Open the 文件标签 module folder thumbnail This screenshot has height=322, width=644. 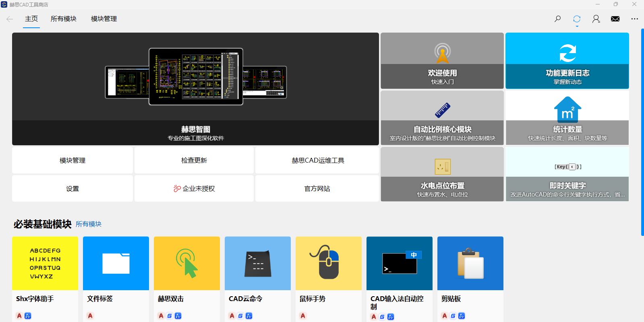116,263
